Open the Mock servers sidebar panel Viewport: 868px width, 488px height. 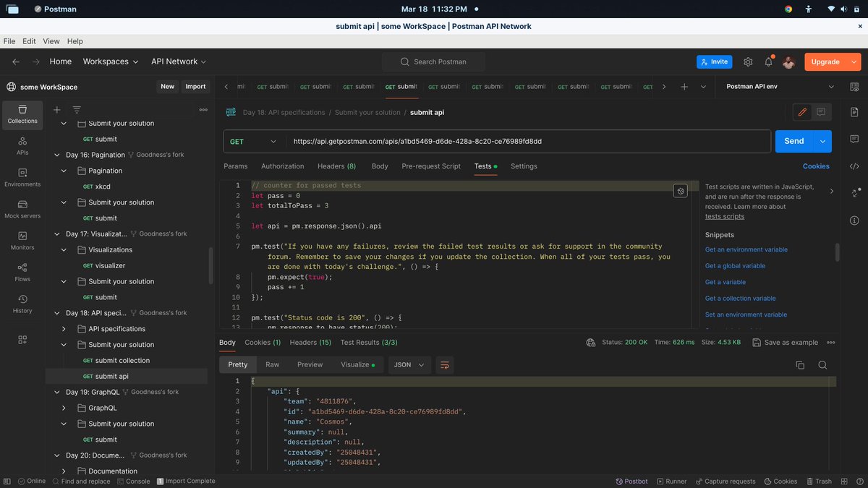click(x=22, y=209)
